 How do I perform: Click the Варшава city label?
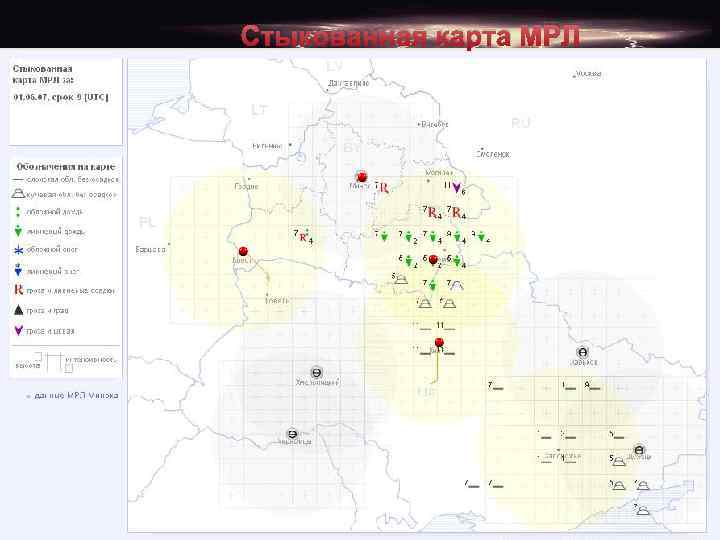coord(151,250)
